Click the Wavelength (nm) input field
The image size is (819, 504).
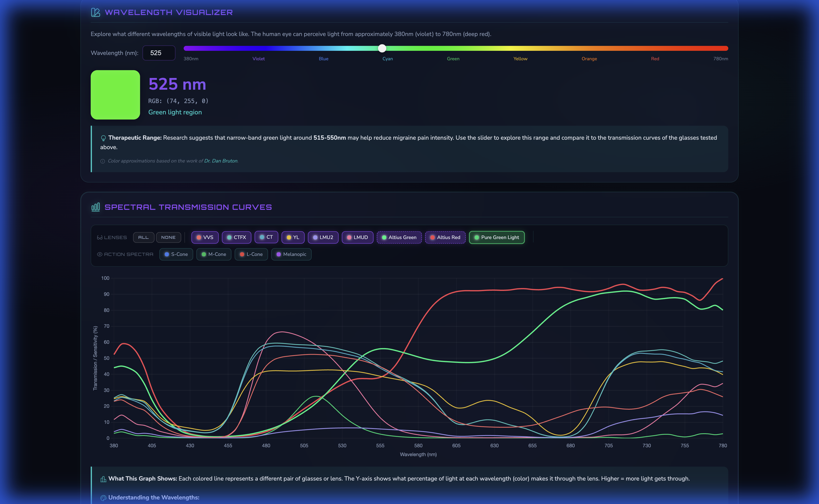(159, 53)
